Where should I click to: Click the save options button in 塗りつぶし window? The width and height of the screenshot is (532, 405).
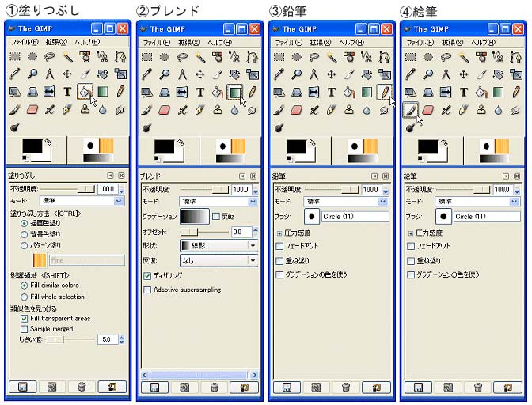click(23, 387)
